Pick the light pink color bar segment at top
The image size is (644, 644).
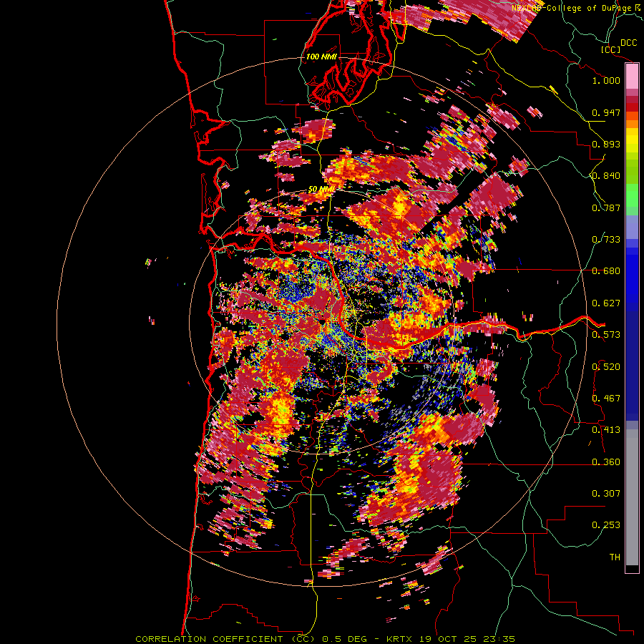coord(632,77)
